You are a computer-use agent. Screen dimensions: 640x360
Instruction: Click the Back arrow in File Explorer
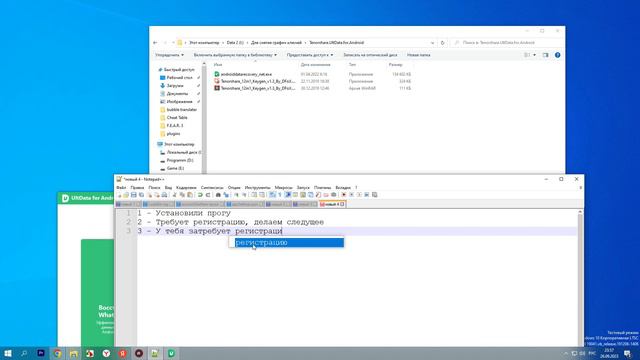[155, 42]
